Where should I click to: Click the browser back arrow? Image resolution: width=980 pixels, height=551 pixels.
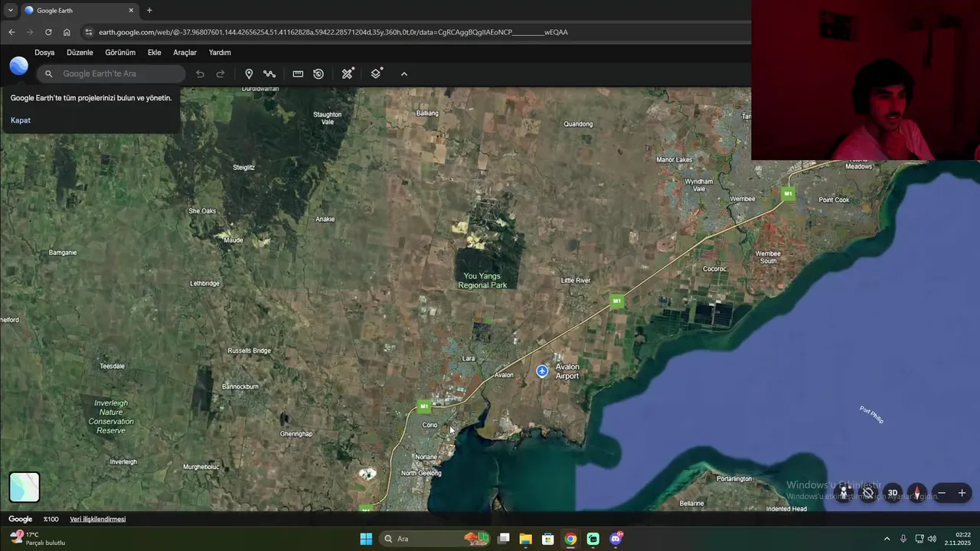click(x=11, y=32)
